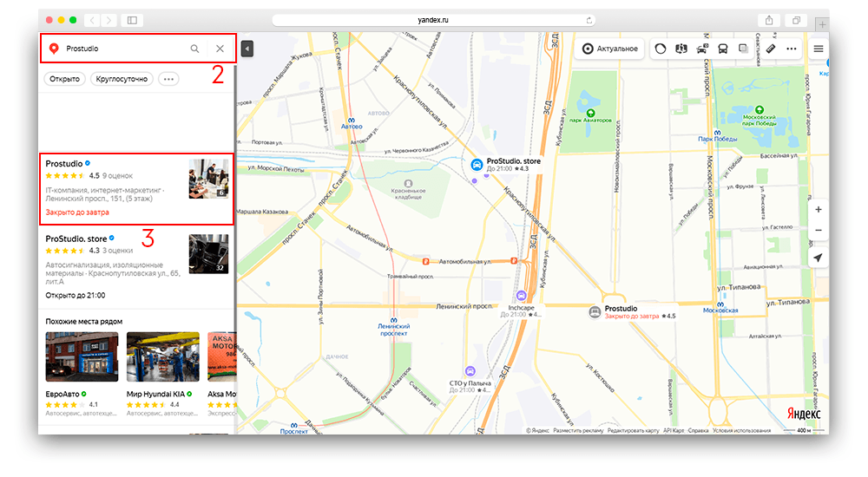Open Мир Hyundai KIA nearby photo
The width and height of the screenshot is (868, 477).
[x=163, y=357]
